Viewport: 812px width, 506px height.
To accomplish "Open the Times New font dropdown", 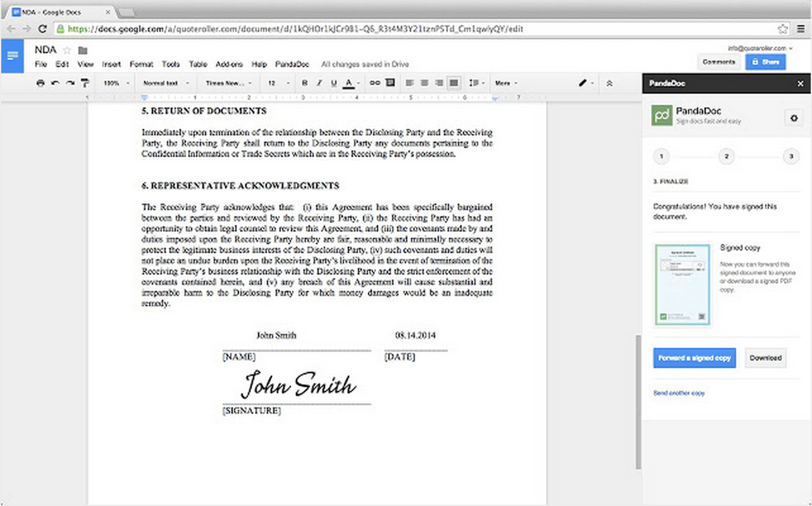I will point(228,83).
